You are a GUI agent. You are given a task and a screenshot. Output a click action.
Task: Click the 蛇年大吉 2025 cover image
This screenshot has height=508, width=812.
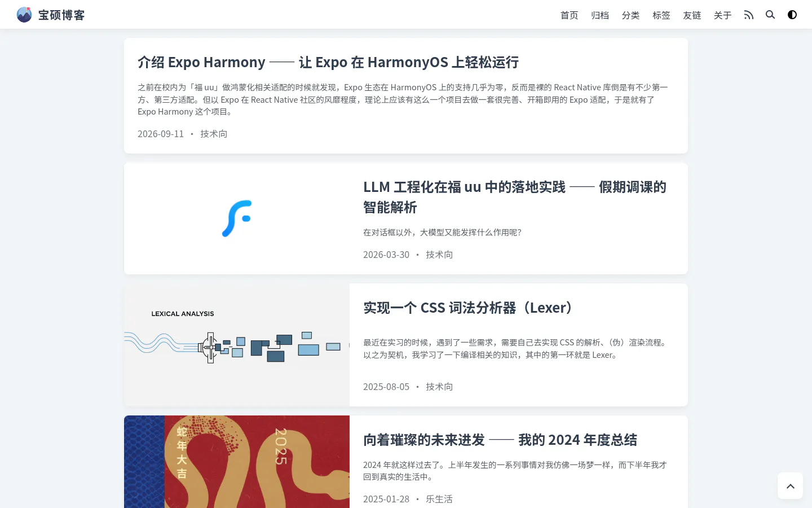[237, 462]
